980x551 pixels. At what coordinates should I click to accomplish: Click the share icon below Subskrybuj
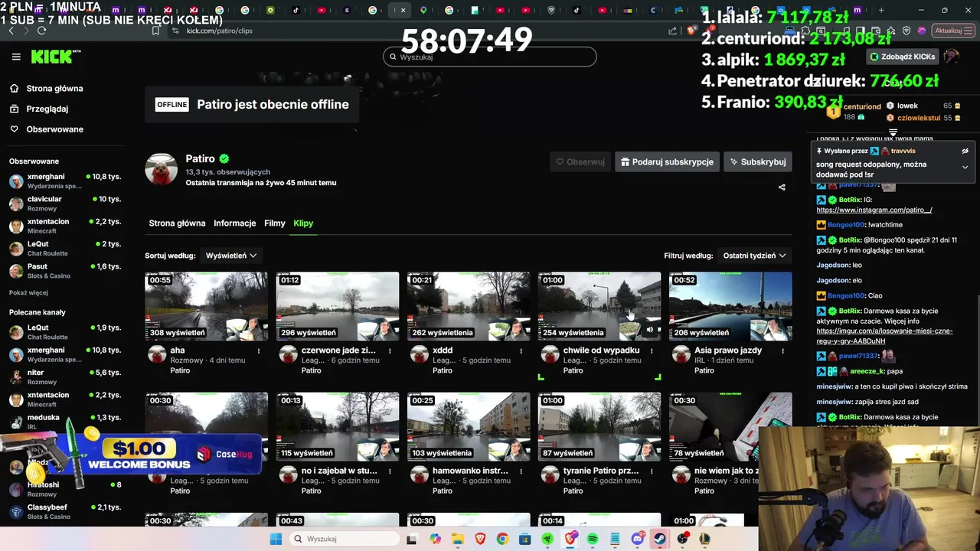782,187
